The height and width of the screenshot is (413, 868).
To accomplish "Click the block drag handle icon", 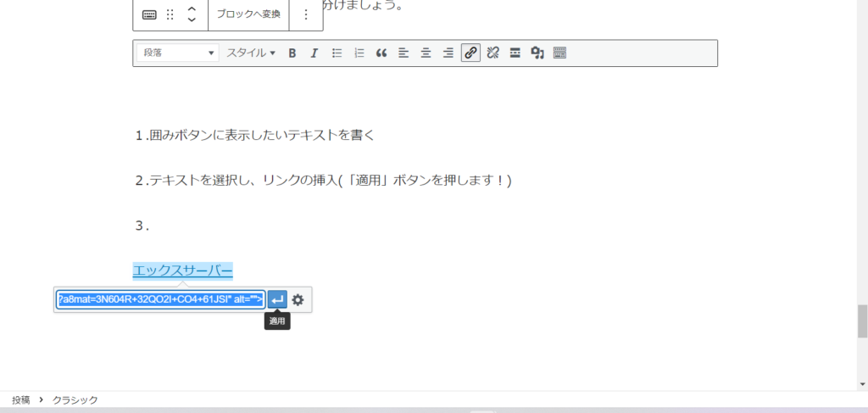I will tap(170, 14).
